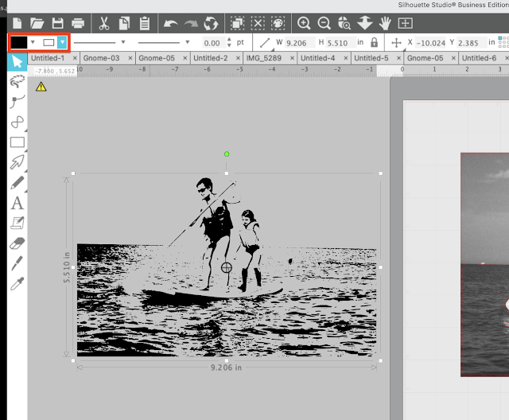Select the Rectangle drawing tool
Viewport: 509px width, 420px height.
point(17,142)
